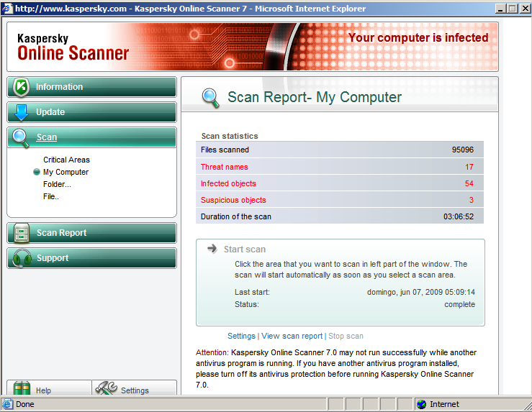Click the Files scanned value 95096

pos(462,150)
